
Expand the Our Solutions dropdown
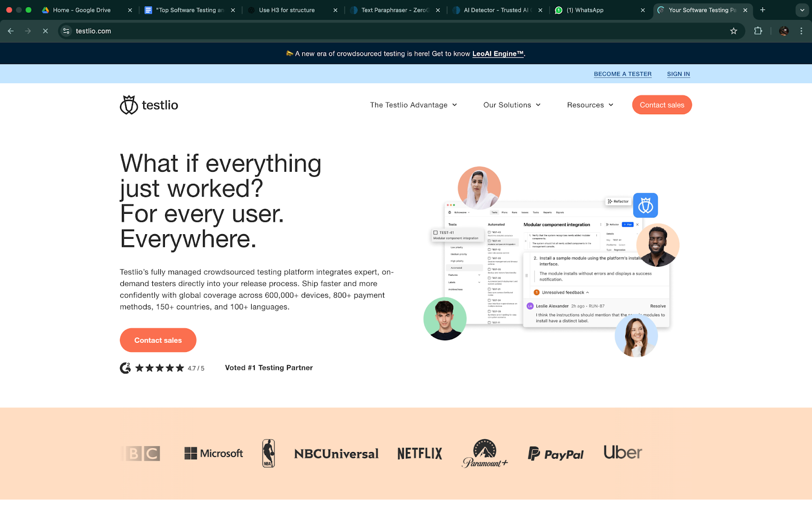[512, 105]
